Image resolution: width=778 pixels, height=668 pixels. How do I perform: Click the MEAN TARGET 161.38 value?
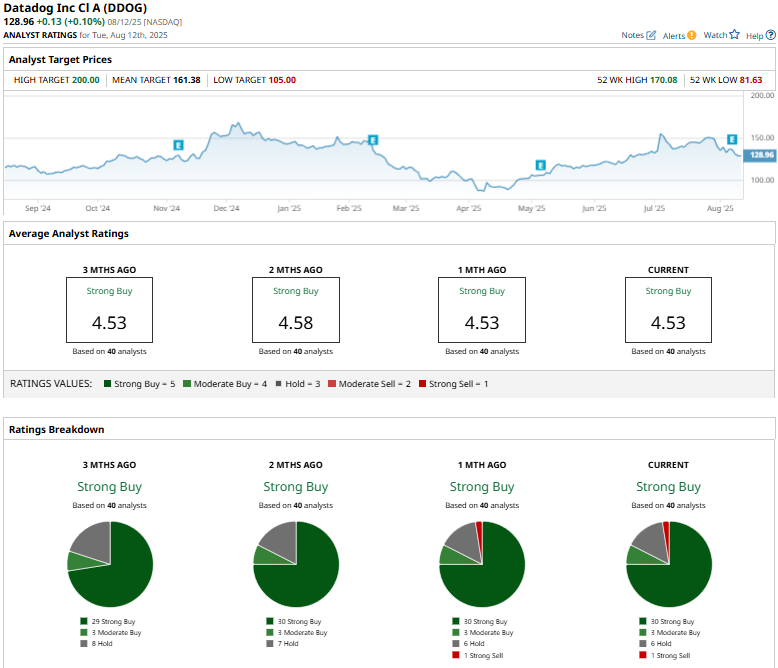click(x=187, y=80)
